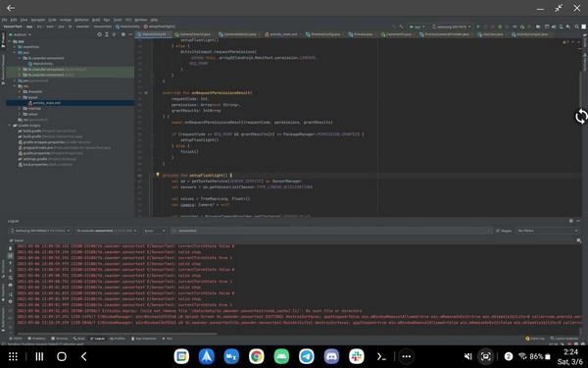Open the File menu
Viewport: 588px width, 368px height.
(4, 20)
